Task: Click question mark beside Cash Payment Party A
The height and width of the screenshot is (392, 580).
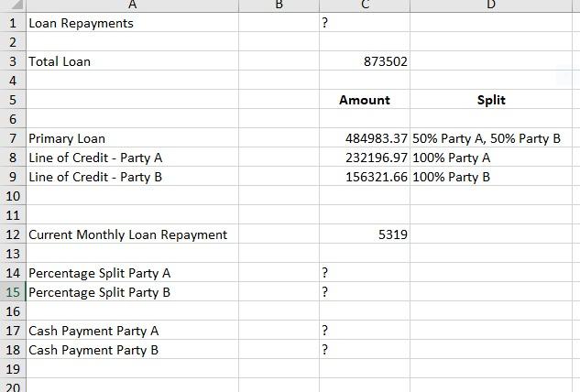Action: click(324, 331)
